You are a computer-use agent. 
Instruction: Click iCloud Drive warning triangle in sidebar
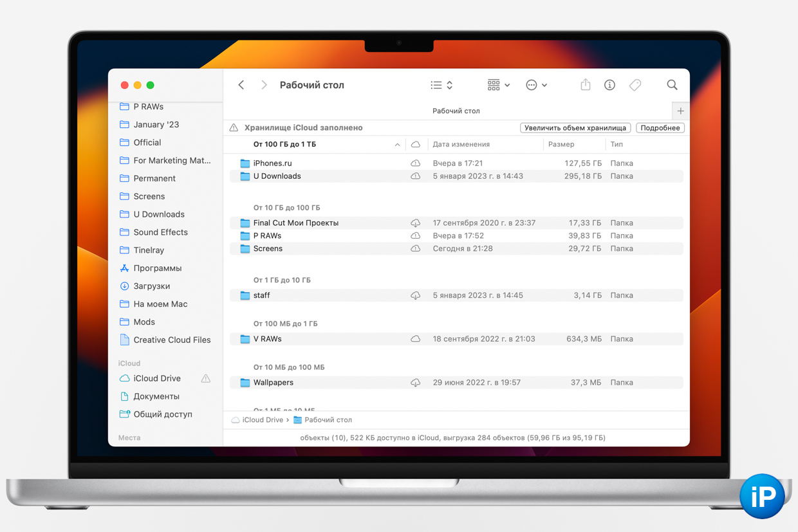[x=206, y=379]
